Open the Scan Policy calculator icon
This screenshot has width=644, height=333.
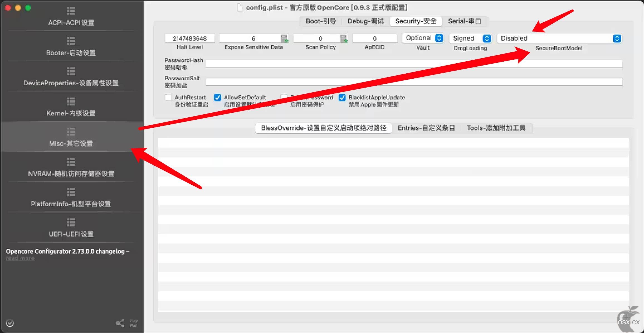point(344,38)
